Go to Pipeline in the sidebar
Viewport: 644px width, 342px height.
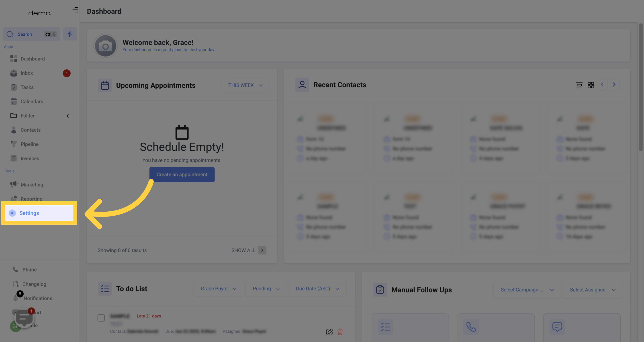(x=29, y=144)
